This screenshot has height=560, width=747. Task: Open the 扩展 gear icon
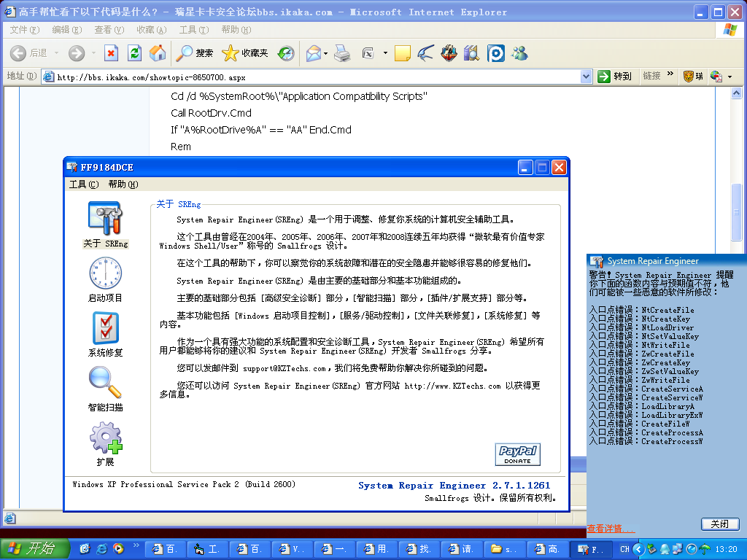coord(105,437)
